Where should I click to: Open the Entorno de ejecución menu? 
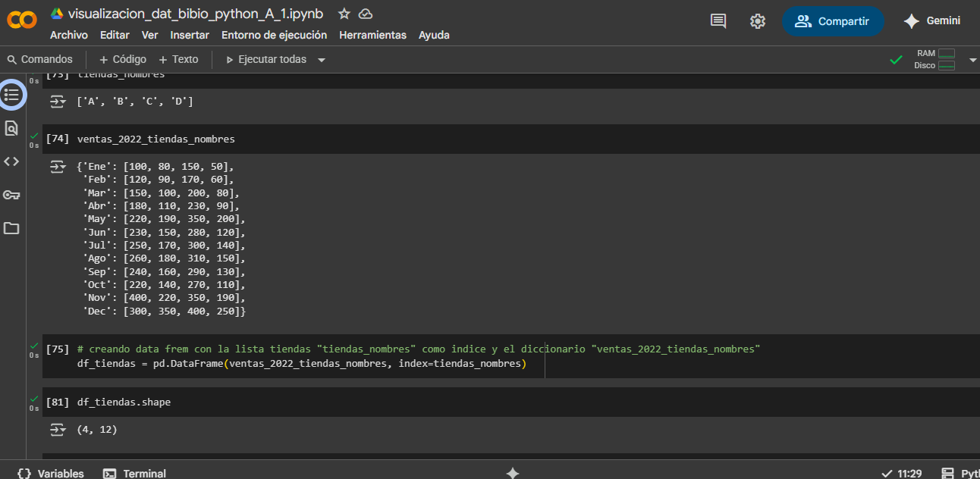[275, 35]
